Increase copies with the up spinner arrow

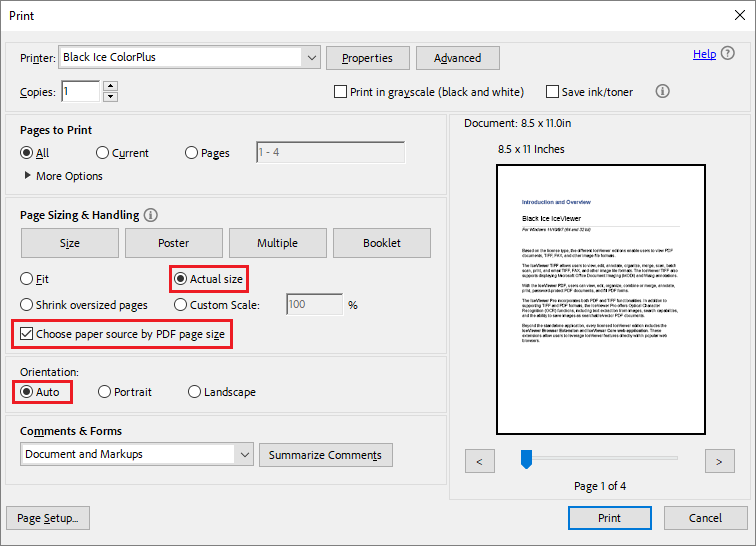[x=110, y=86]
